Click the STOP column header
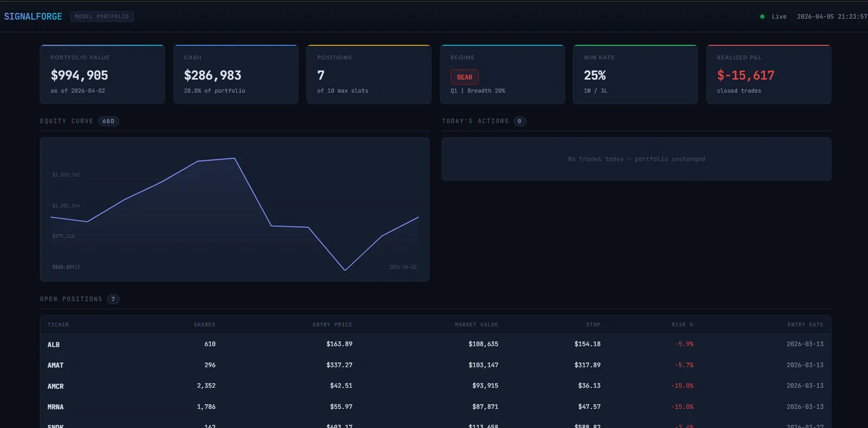868x428 pixels. [x=593, y=324]
